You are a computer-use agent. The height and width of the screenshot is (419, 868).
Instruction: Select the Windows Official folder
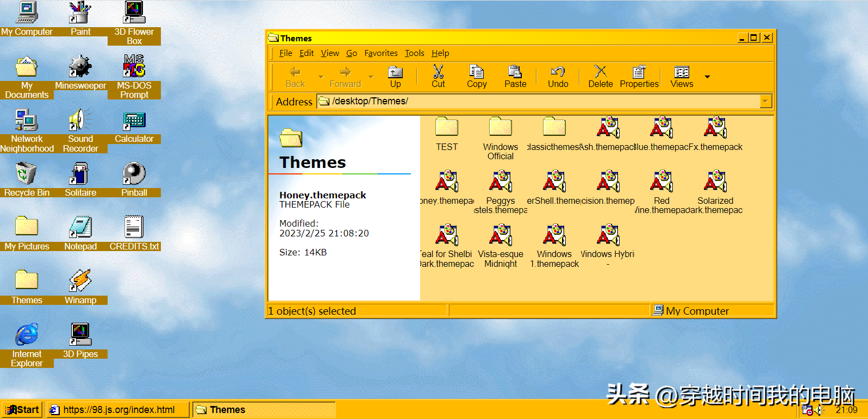click(501, 138)
